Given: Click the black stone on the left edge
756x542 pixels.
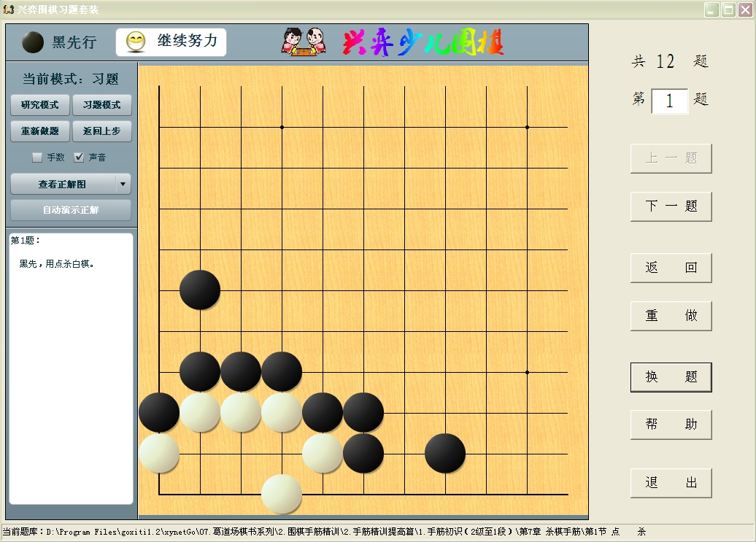Looking at the screenshot, I should coord(159,412).
